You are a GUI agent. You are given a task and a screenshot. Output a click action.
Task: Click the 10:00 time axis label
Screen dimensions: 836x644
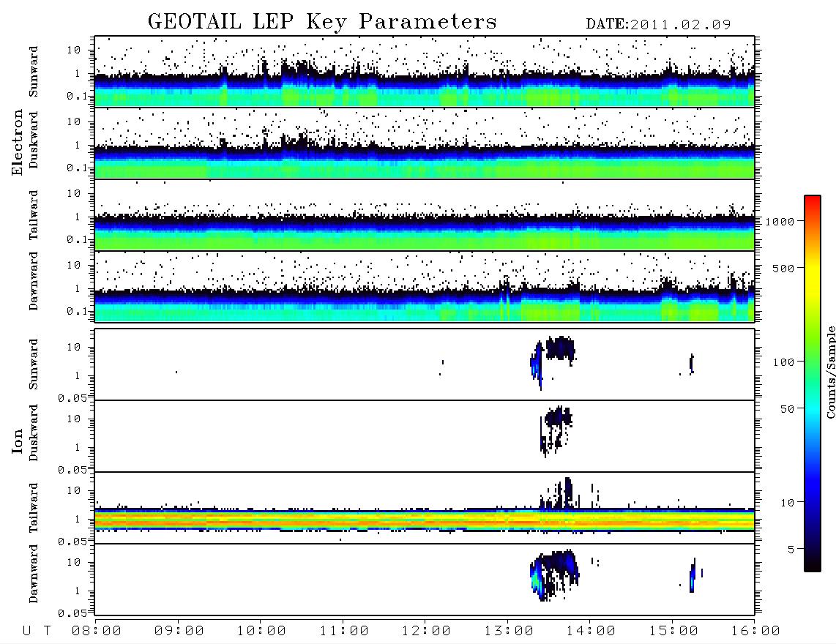(261, 632)
